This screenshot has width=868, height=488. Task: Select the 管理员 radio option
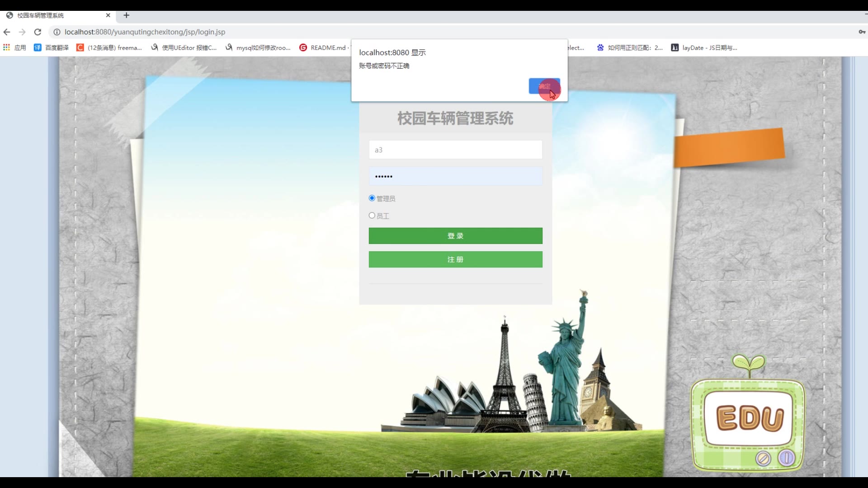(372, 198)
